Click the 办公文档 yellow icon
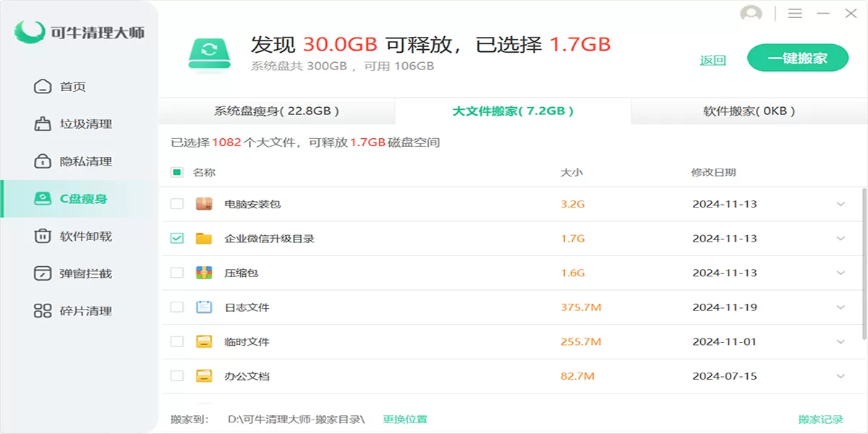 204,376
